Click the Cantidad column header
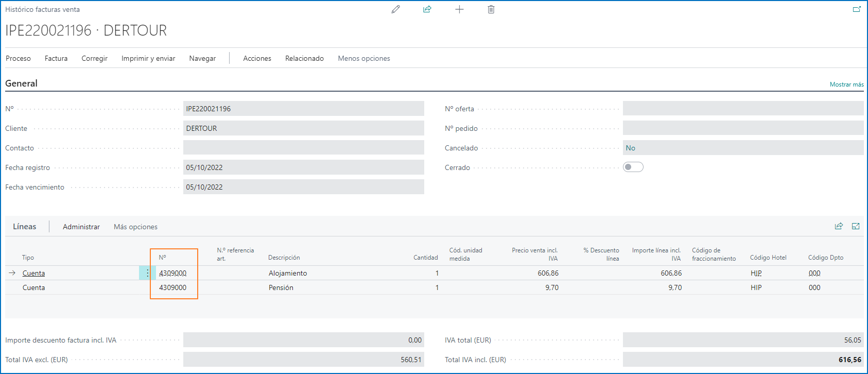The width and height of the screenshot is (868, 374). [425, 258]
